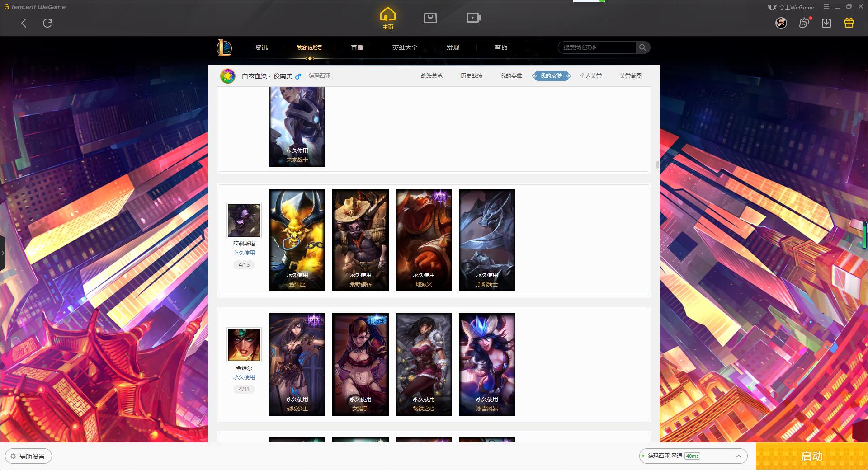Click the League of Legends logo
Viewport: 868px width, 470px height.
[224, 47]
